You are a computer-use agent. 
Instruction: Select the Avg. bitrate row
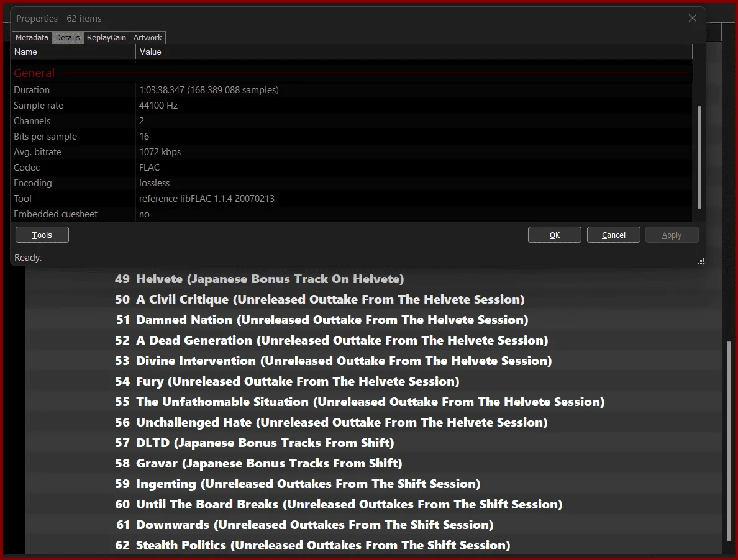click(x=352, y=152)
